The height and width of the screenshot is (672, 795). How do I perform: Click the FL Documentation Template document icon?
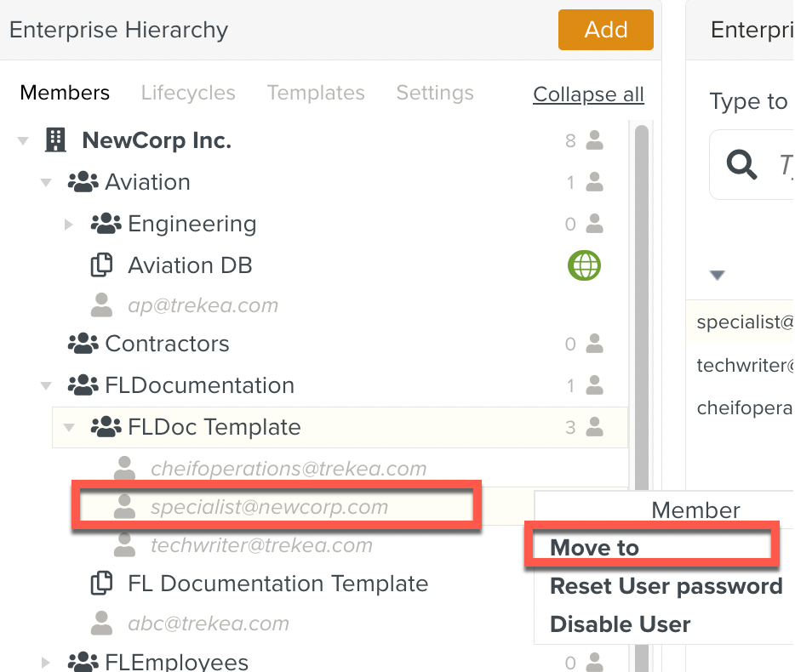point(102,584)
